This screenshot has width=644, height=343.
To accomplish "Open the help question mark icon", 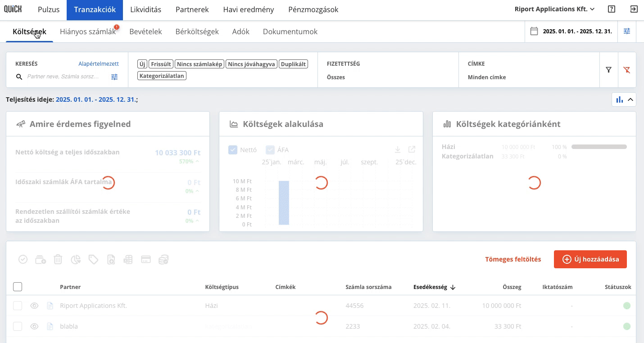I will coord(611,9).
